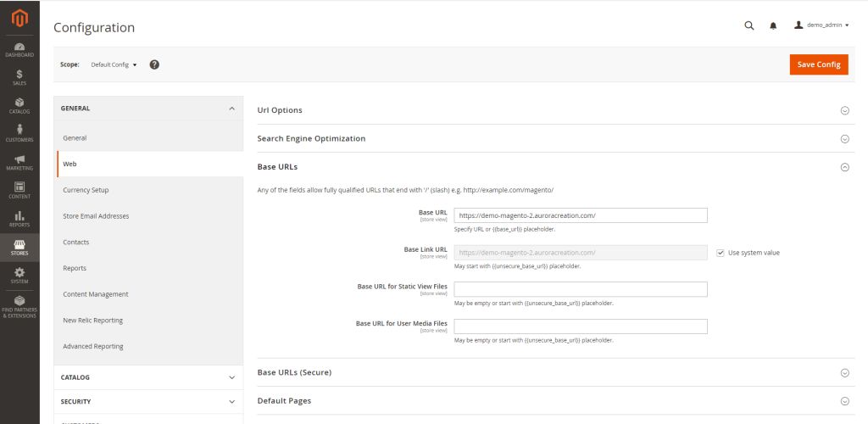Click the Base URL for Static View Files field
The width and height of the screenshot is (868, 424).
coord(581,289)
